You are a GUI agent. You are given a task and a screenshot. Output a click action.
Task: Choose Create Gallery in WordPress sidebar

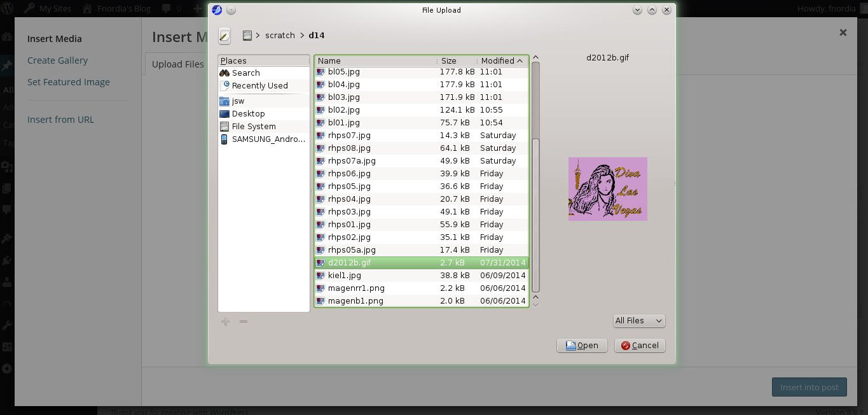(58, 60)
